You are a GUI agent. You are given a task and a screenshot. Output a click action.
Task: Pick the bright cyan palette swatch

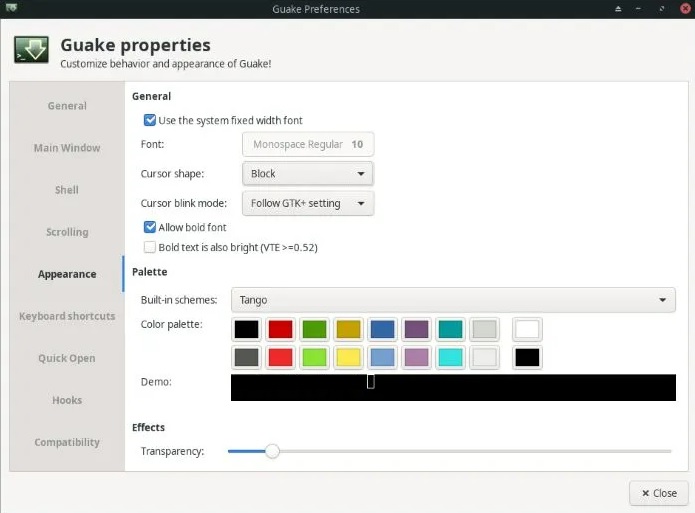point(450,357)
